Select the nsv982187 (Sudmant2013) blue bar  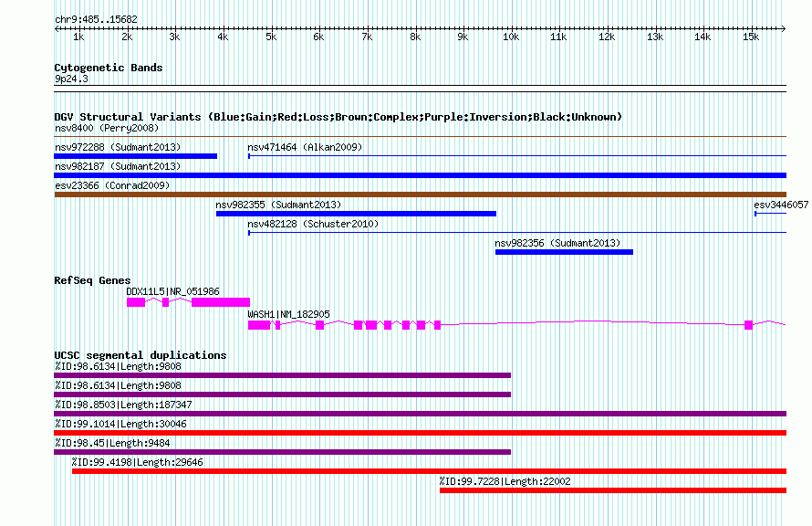coord(420,175)
